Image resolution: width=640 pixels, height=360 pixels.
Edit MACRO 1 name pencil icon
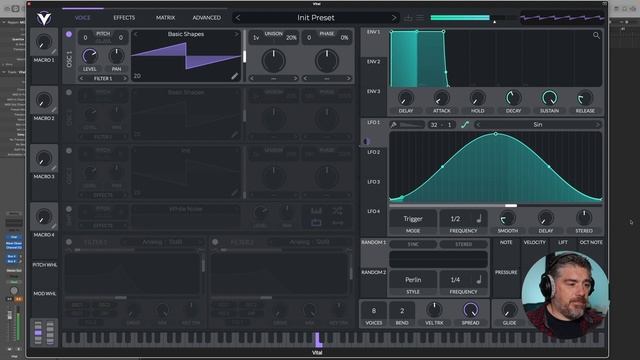(x=54, y=52)
